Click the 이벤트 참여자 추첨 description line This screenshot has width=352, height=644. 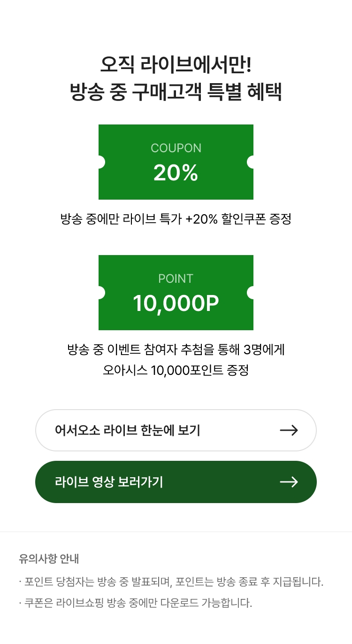(176, 349)
